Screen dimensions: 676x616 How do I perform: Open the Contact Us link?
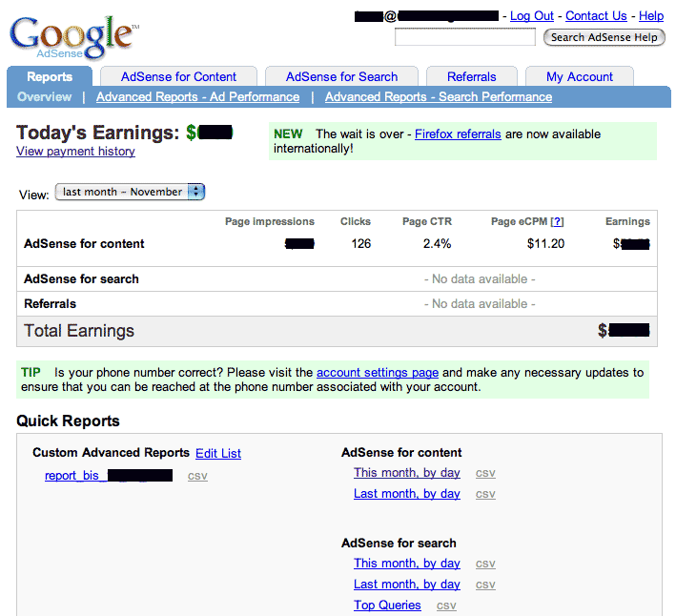(x=596, y=16)
